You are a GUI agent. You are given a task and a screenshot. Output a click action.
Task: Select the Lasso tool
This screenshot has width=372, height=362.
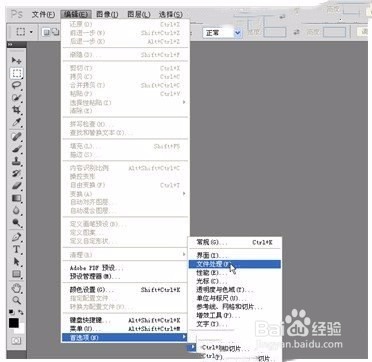point(16,85)
